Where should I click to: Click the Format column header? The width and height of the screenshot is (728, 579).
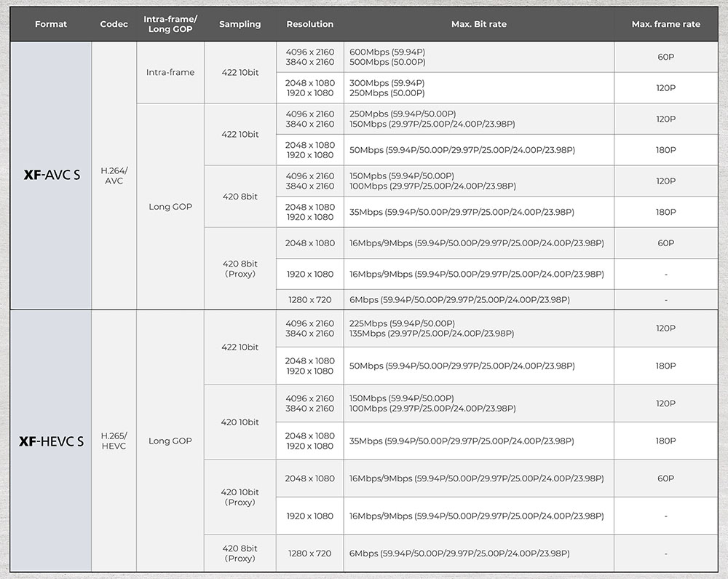point(51,24)
